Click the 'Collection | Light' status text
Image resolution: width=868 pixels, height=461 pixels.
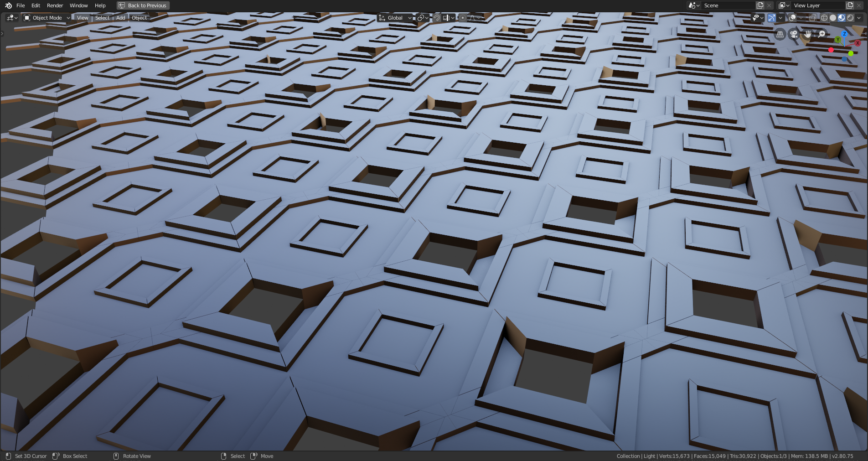tap(635, 456)
